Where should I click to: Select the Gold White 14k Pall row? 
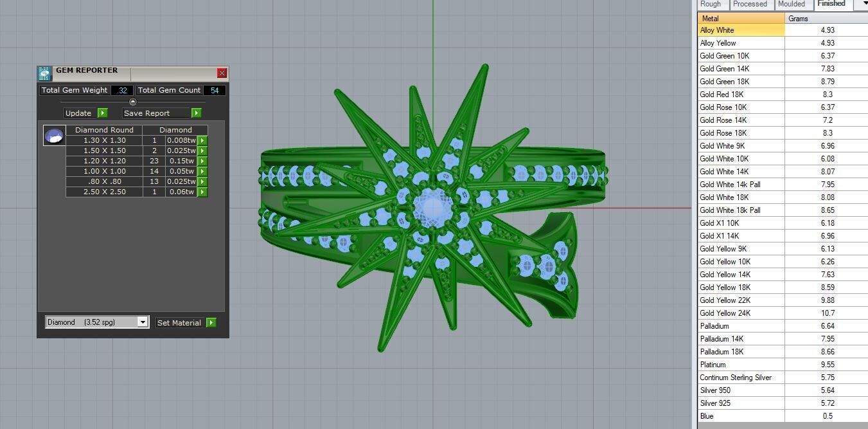pos(783,185)
